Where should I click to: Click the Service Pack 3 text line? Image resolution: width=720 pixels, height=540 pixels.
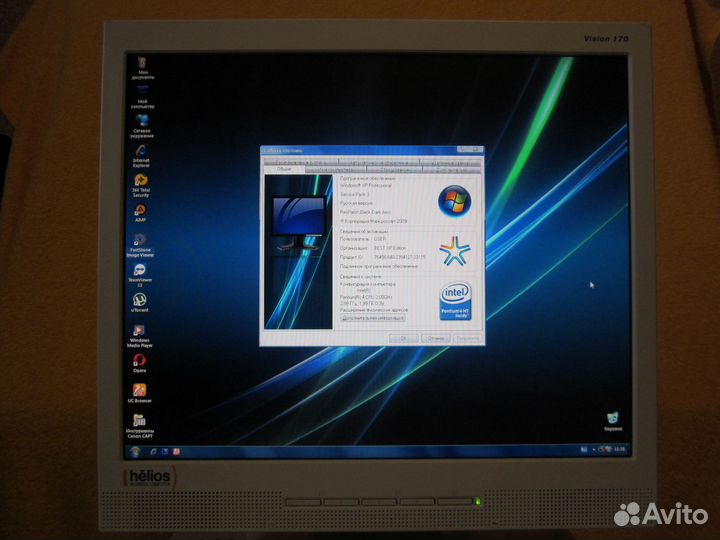354,194
